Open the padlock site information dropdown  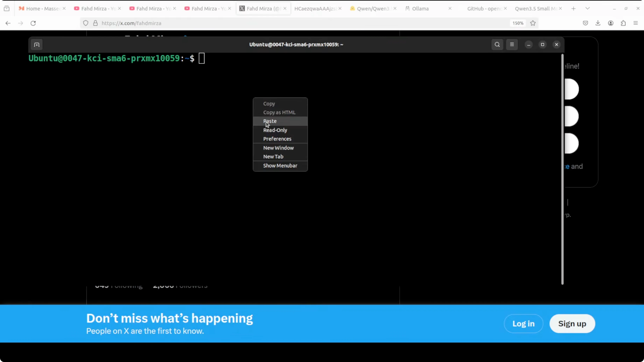95,23
